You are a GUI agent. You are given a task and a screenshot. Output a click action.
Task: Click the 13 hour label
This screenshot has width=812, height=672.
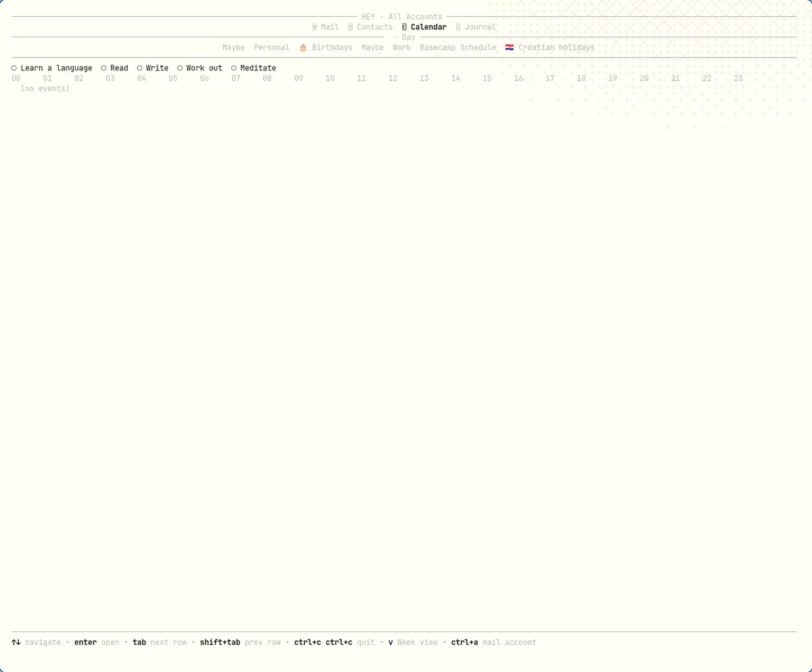click(x=424, y=79)
